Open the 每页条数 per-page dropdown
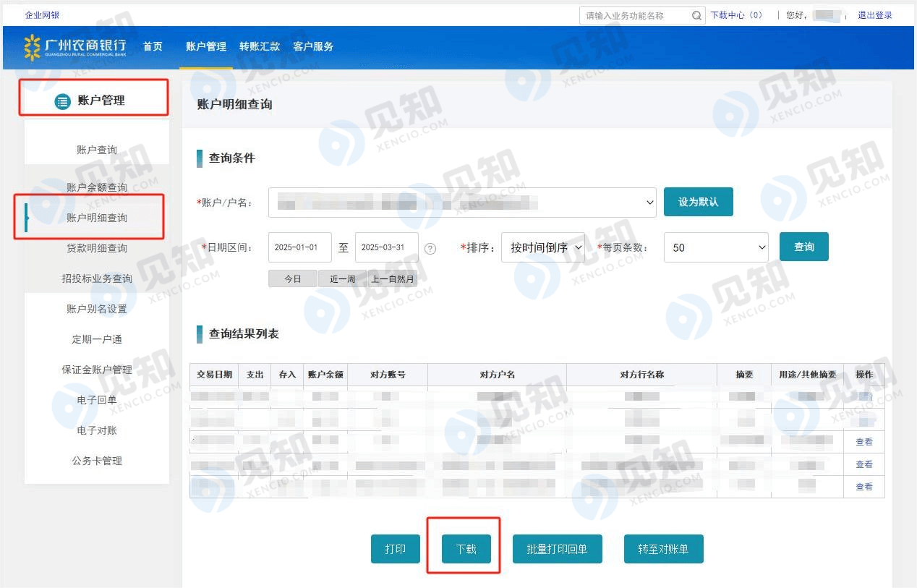 (x=715, y=247)
